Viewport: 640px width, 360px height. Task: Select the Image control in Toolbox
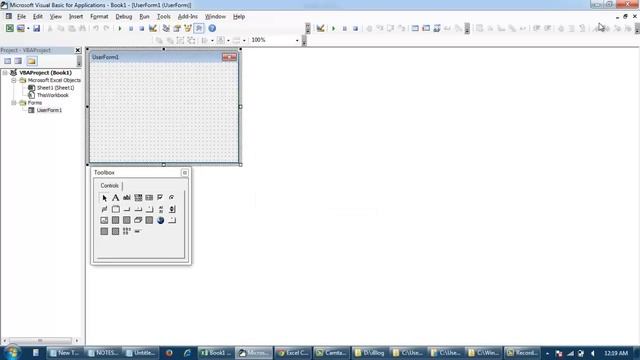(104, 220)
